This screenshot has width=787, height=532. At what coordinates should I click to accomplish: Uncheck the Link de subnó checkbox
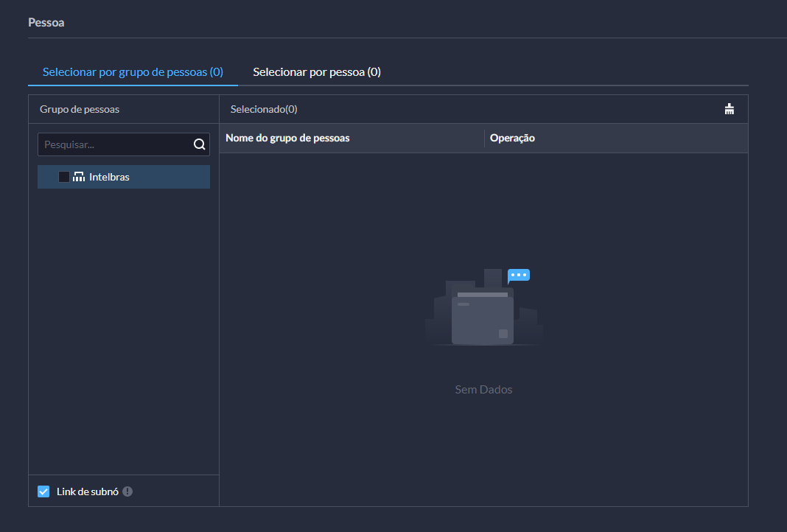pos(43,491)
